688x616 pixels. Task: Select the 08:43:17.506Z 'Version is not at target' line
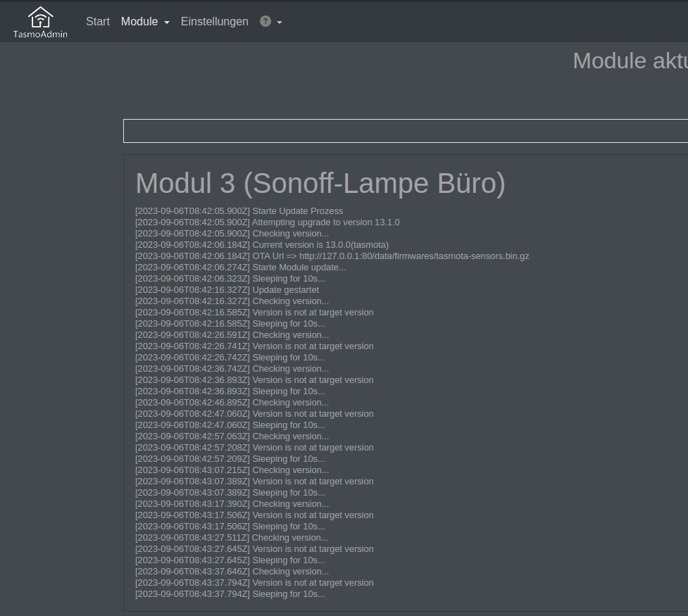pos(254,515)
